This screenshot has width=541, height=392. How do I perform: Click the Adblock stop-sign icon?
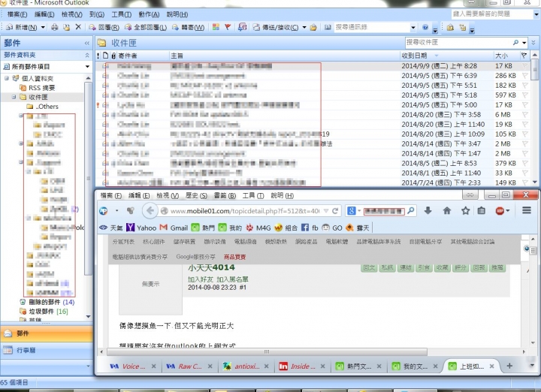pos(500,211)
